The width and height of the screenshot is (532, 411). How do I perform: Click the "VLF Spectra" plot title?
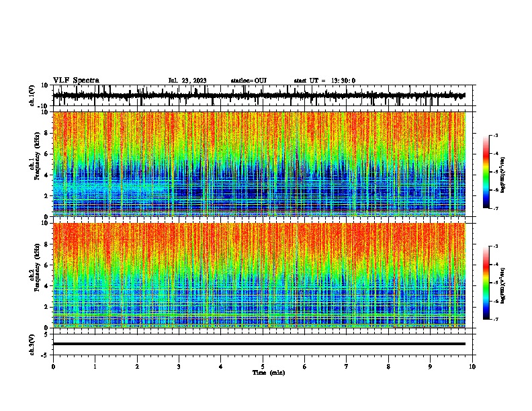coord(76,81)
